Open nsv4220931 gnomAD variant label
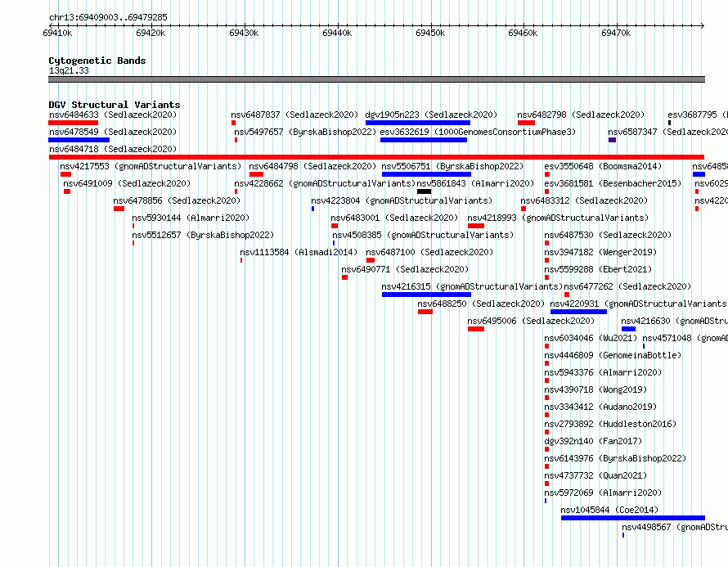This screenshot has width=728, height=567. pyautogui.click(x=639, y=304)
